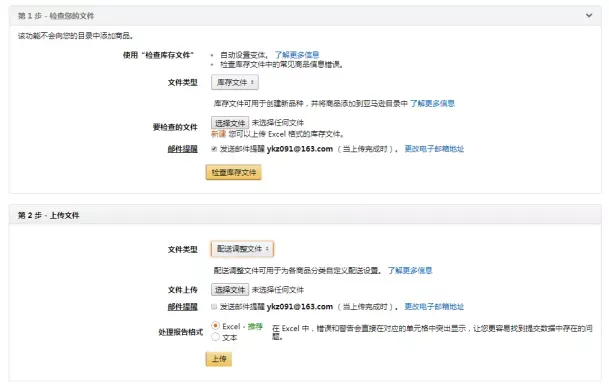The height and width of the screenshot is (388, 609).
Task: Click the 上传 button
Action: click(219, 359)
